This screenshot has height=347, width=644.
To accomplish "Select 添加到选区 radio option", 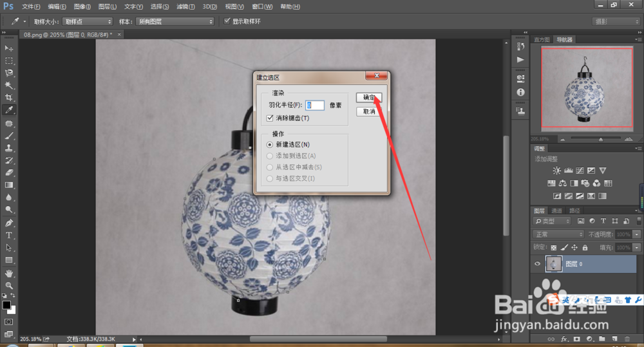I will point(269,156).
